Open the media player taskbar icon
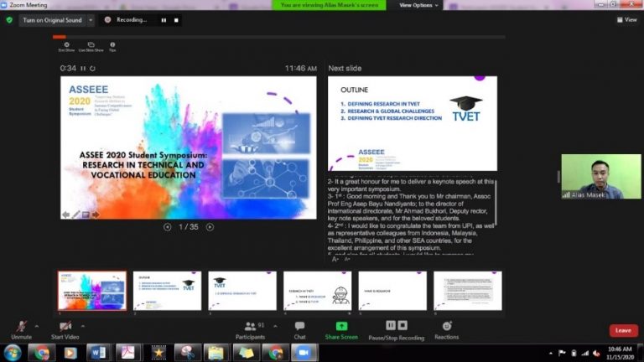644x362 pixels. tap(70, 353)
